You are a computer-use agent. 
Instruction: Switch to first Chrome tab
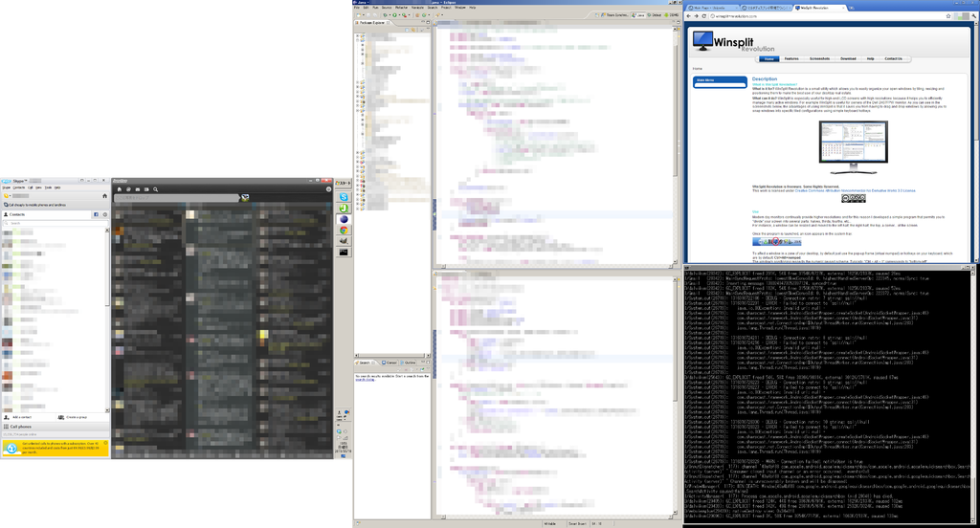[x=711, y=8]
